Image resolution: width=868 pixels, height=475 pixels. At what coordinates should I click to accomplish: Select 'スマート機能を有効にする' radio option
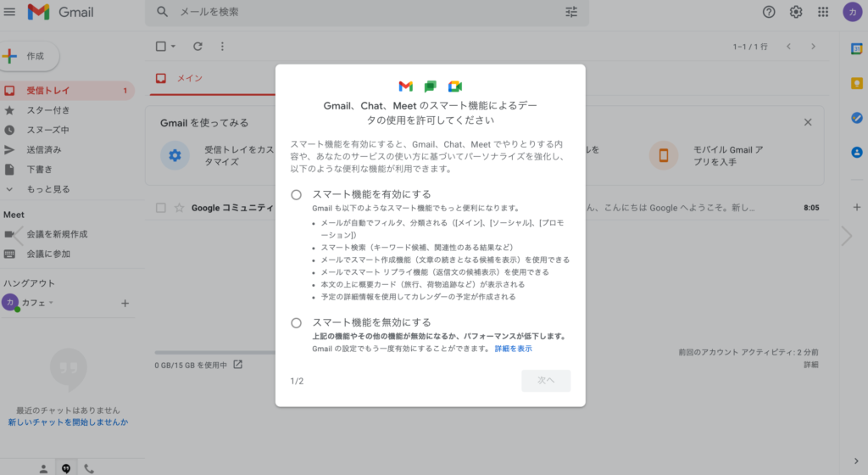[296, 194]
